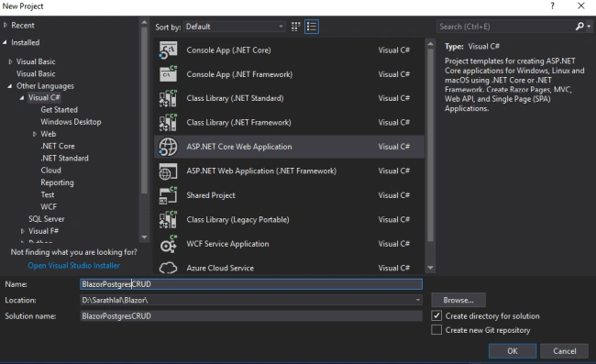This screenshot has width=596, height=364.
Task: Select 'WCF Service Application' template name
Action: point(227,244)
